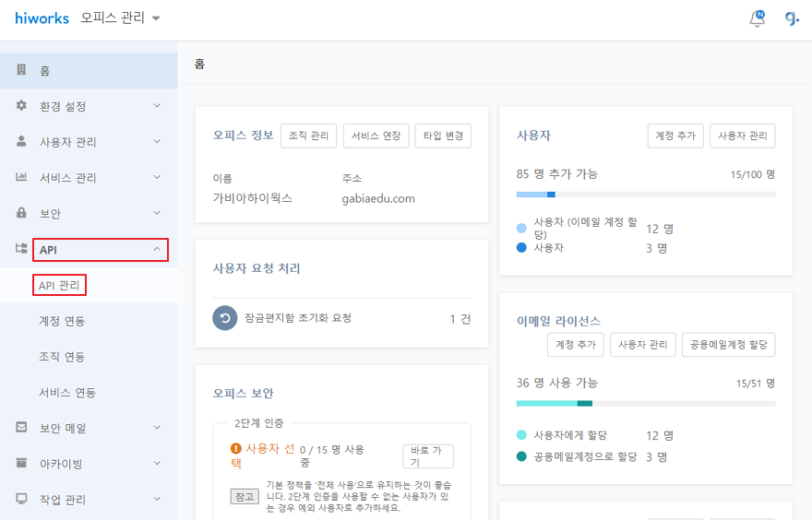
Task: Click the 조직 관리 button
Action: [308, 136]
